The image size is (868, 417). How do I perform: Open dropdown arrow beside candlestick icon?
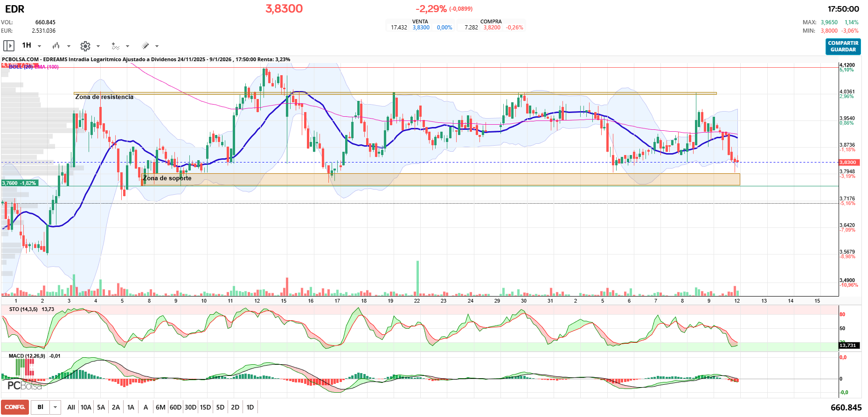[x=69, y=46]
